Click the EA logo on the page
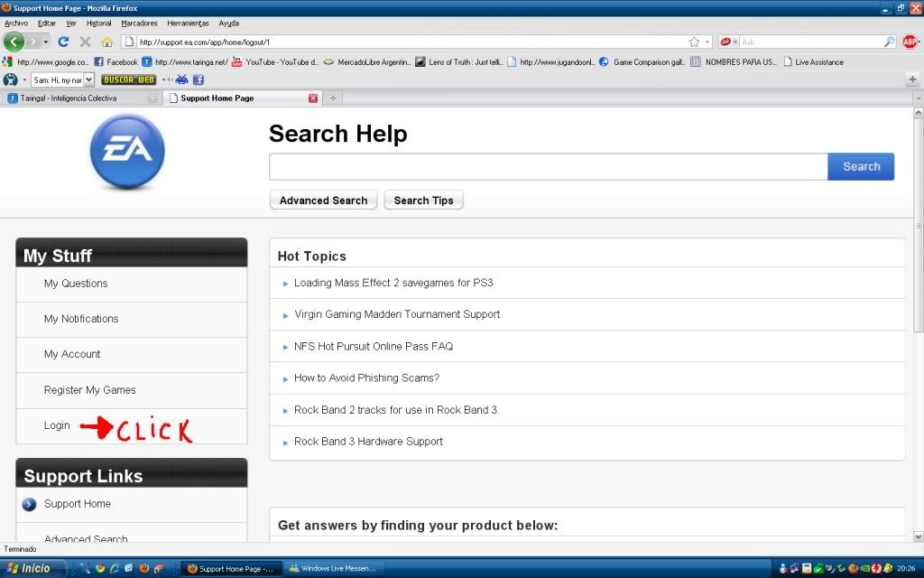This screenshot has width=924, height=578. [127, 152]
